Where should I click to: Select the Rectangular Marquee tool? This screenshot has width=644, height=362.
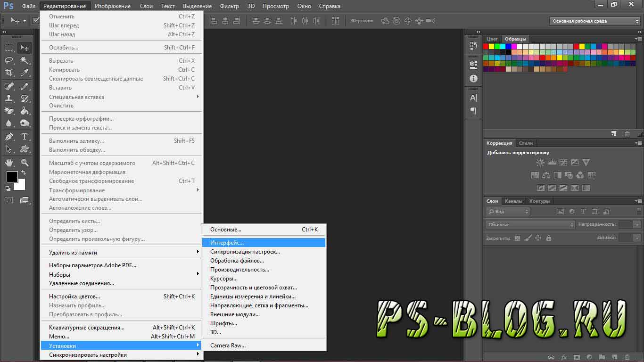(x=9, y=48)
